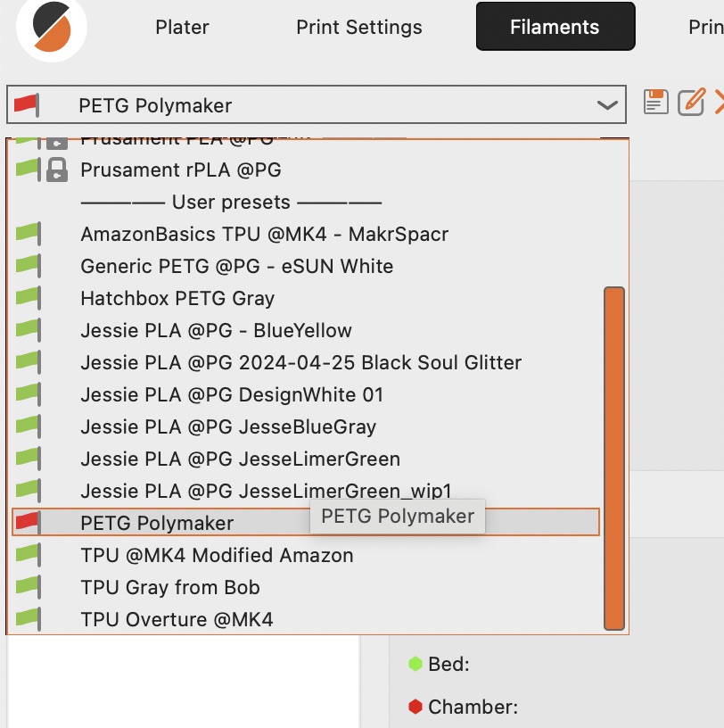Choose Jessie PLA @PG JesseLimerGreen preset
This screenshot has width=724, height=728.
[240, 459]
